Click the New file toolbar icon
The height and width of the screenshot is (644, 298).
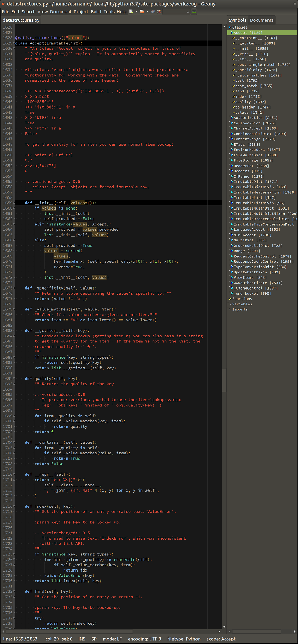(131, 12)
